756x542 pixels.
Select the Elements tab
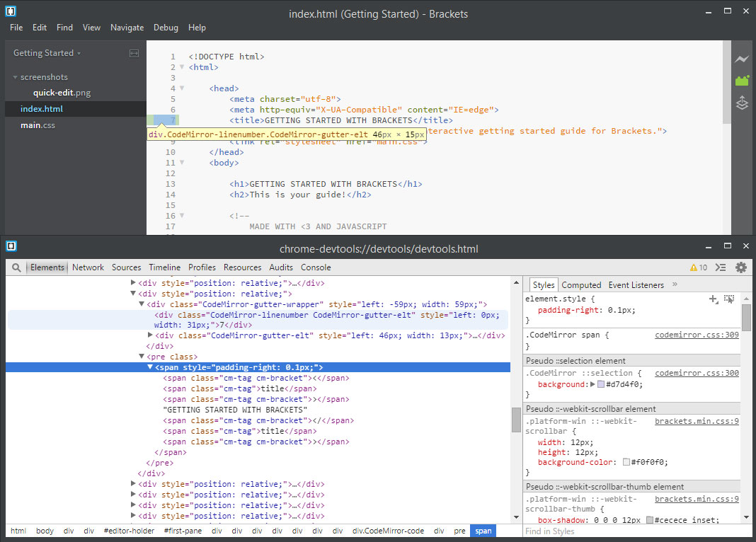47,267
